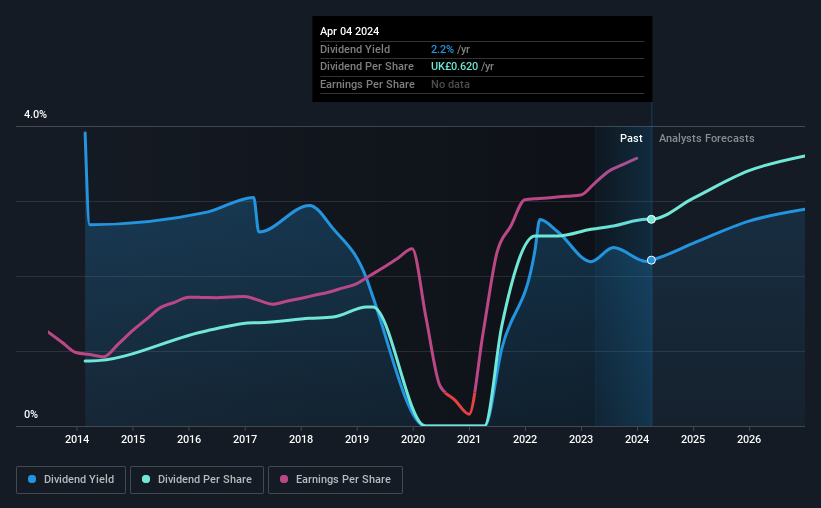Image resolution: width=821 pixels, height=508 pixels.
Task: Click the 2018 x-axis year label
Action: 301,439
